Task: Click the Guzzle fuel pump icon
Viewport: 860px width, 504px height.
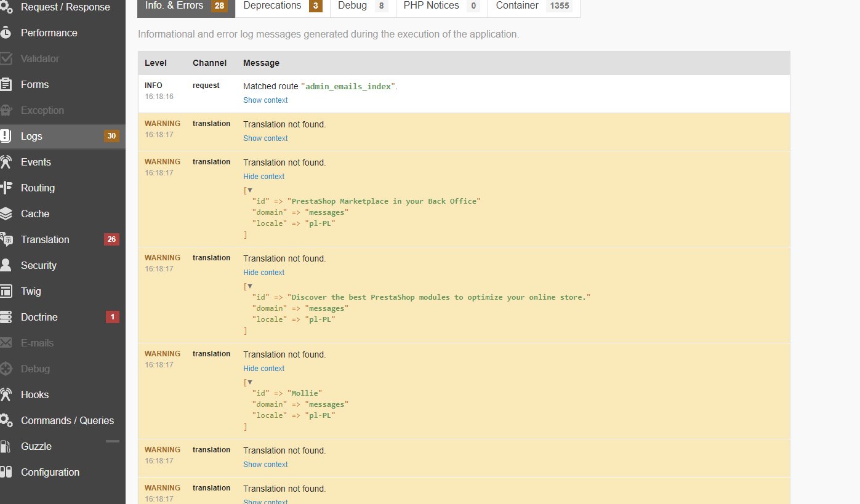Action: pos(6,446)
